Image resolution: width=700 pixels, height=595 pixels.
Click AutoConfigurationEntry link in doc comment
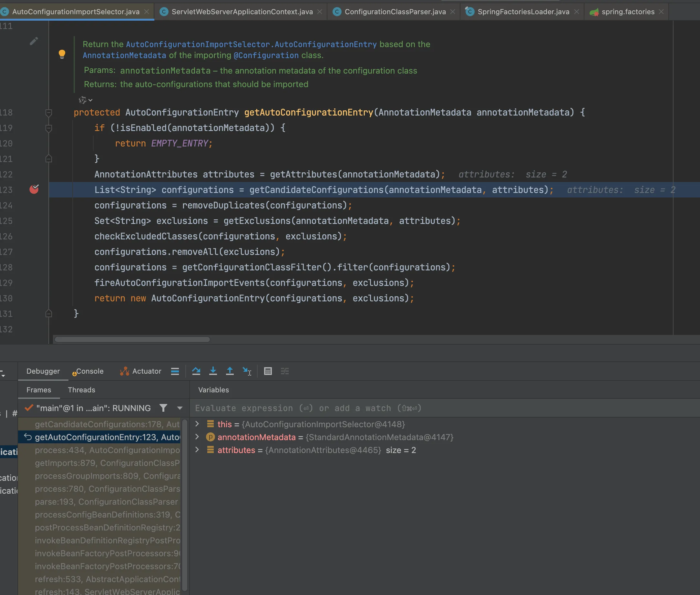(x=251, y=44)
